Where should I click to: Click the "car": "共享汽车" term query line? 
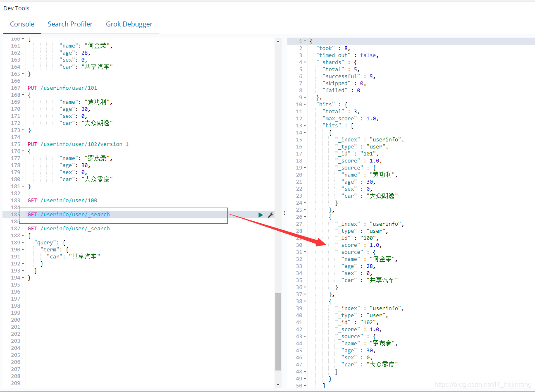coord(74,257)
